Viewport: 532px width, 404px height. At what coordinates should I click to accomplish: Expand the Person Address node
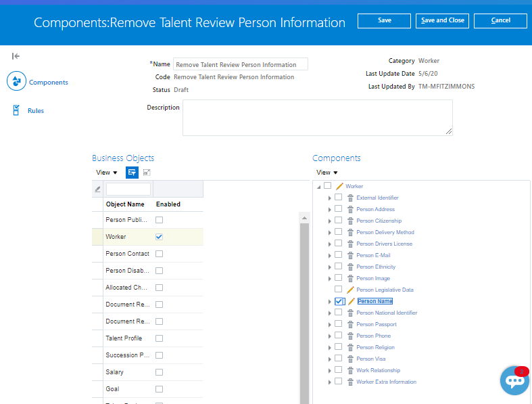[329, 210]
